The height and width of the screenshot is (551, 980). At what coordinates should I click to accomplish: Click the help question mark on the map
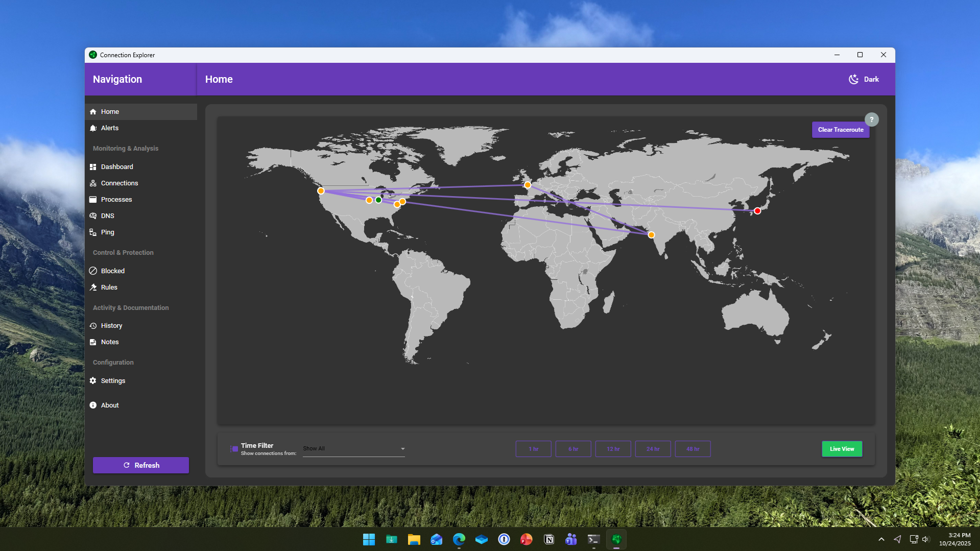(872, 119)
